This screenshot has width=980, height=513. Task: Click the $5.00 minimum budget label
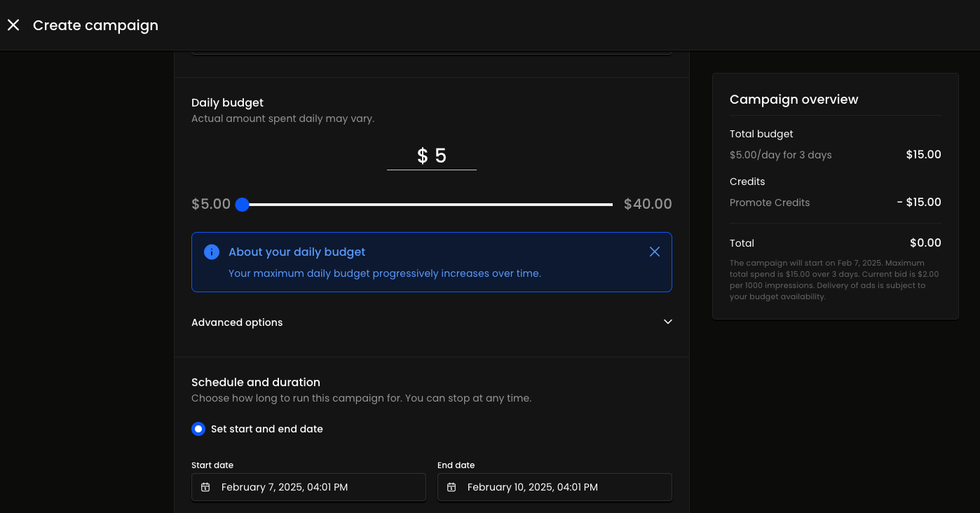pyautogui.click(x=211, y=204)
